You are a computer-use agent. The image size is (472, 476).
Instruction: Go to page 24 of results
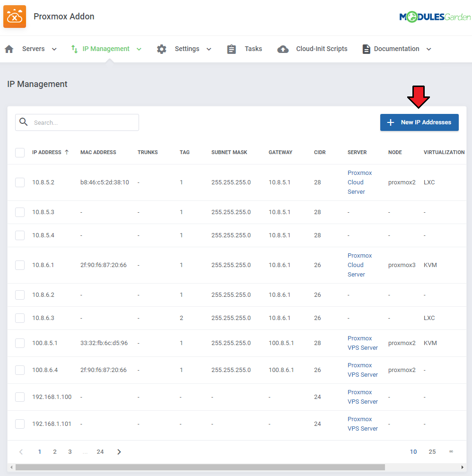coord(100,452)
